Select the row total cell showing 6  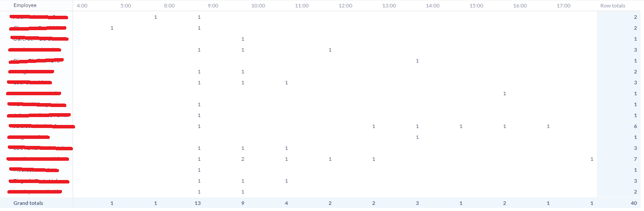(635, 126)
